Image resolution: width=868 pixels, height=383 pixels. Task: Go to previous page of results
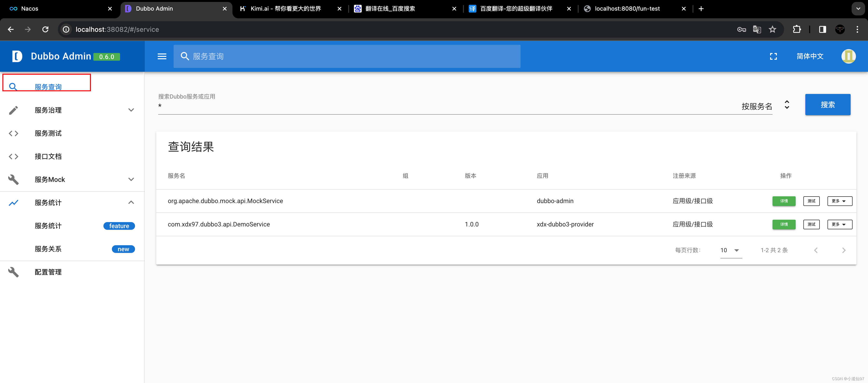[x=816, y=250]
